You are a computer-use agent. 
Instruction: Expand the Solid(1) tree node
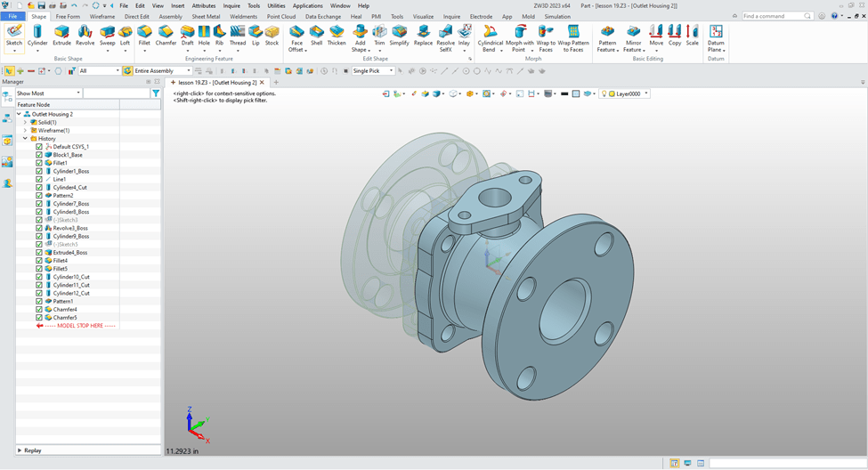click(x=25, y=122)
